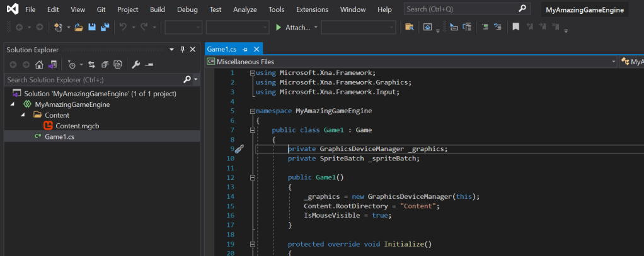Click the Solution Explorer Home icon
Image resolution: width=644 pixels, height=256 pixels.
39,65
